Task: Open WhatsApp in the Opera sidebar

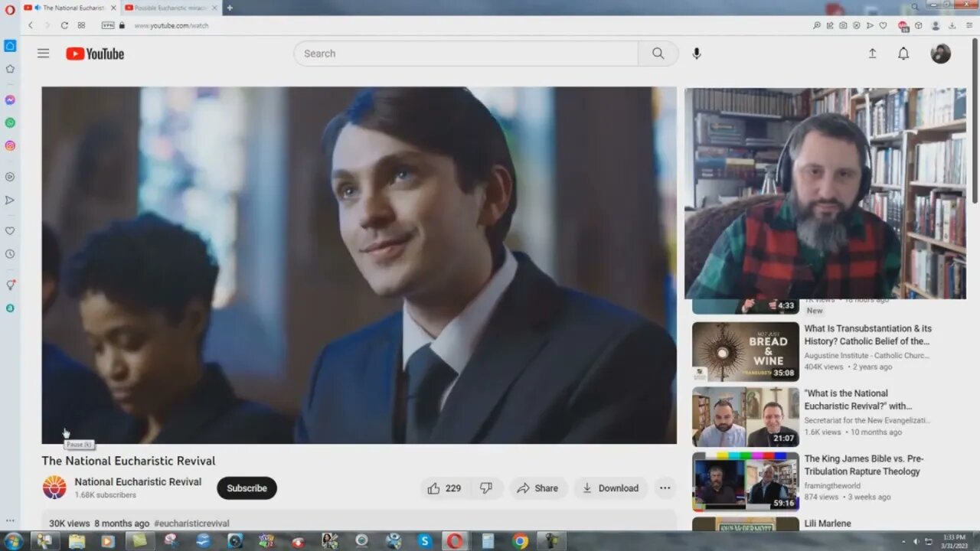Action: (x=10, y=122)
